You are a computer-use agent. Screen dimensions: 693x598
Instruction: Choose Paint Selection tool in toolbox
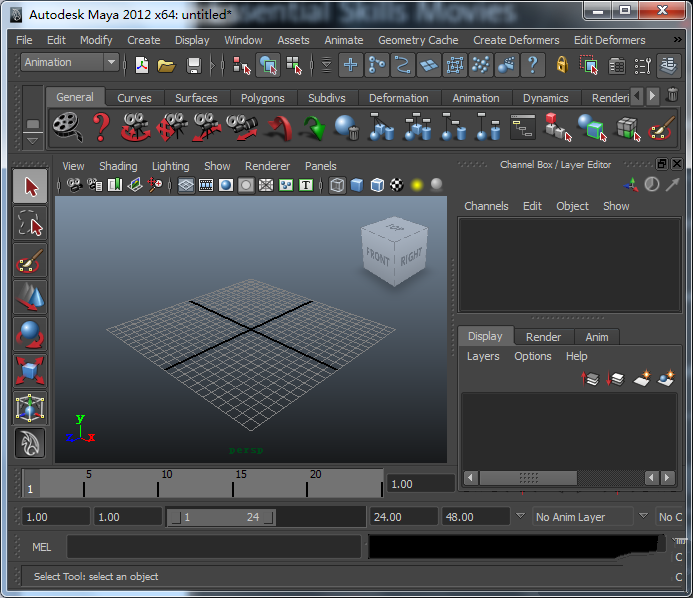30,261
